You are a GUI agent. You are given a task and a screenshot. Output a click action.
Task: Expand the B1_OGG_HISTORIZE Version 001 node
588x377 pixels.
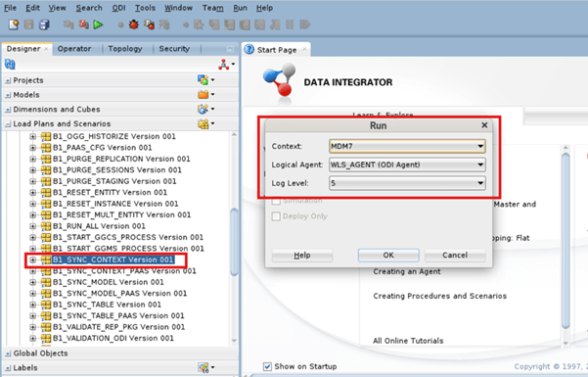[x=32, y=136]
